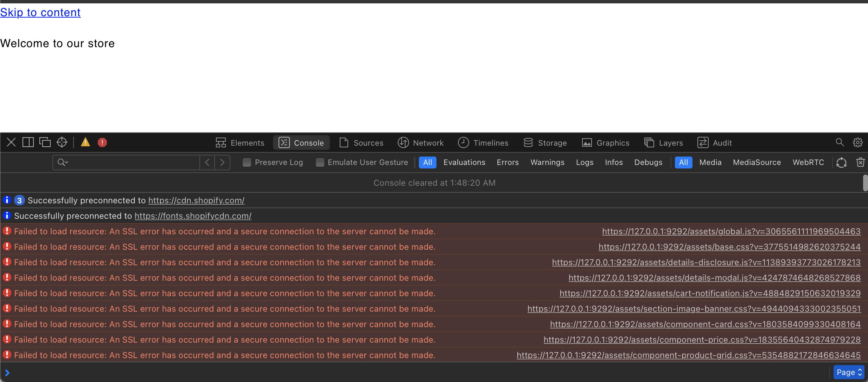Clear the console with trash icon
This screenshot has height=382, width=868.
click(x=861, y=162)
